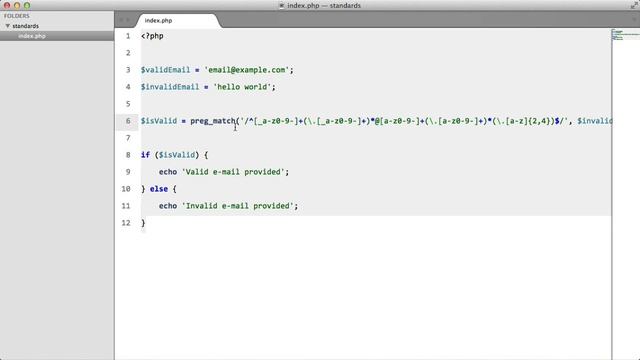Click the echo keyword on line 9
The image size is (640, 360).
pyautogui.click(x=168, y=172)
